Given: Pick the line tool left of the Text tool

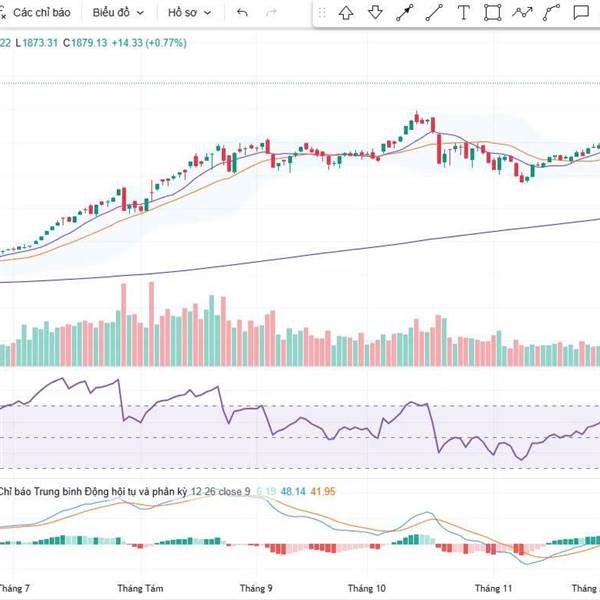Looking at the screenshot, I should [x=434, y=14].
